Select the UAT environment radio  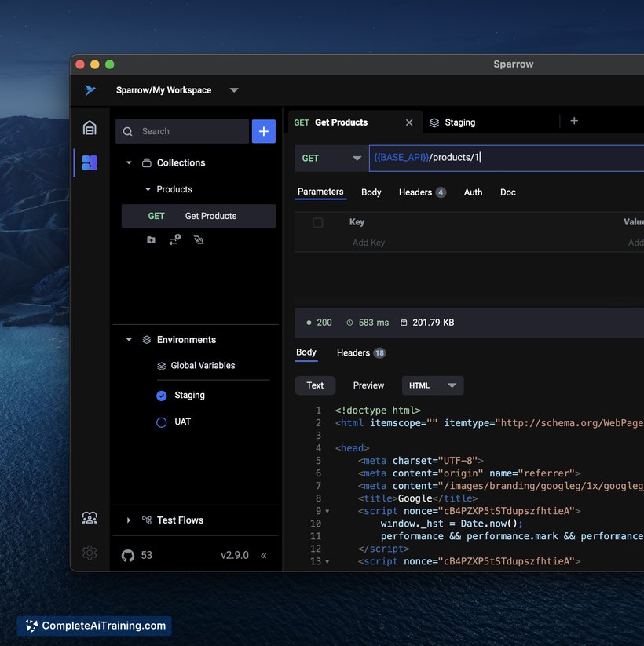[x=162, y=422]
